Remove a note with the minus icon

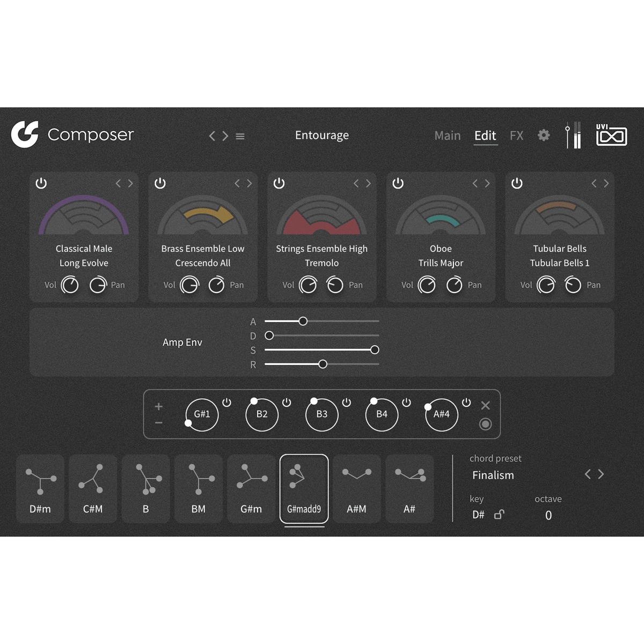(159, 423)
